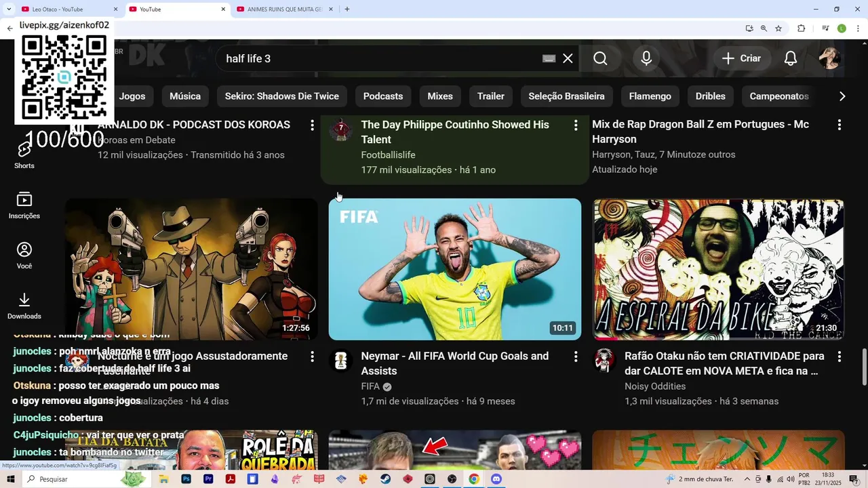Open a new browser tab
Screen dimensions: 868x488
(347, 9)
